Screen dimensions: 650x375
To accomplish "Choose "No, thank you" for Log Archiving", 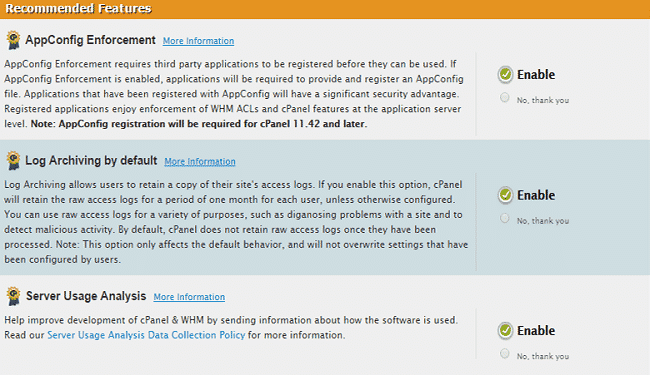I will point(504,218).
